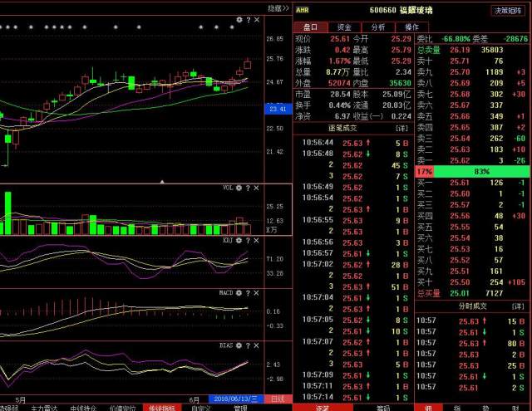Close the KDJ indicator panel
Viewport: 532px width, 411px height.
click(x=256, y=241)
